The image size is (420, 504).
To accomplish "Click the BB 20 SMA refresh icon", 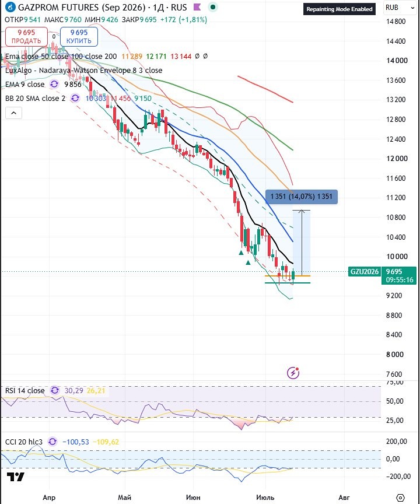I will coord(75,99).
